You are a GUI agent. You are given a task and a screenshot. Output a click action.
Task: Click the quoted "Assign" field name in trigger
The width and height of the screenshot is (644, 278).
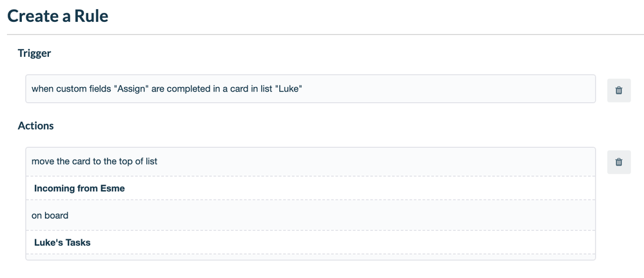click(132, 89)
